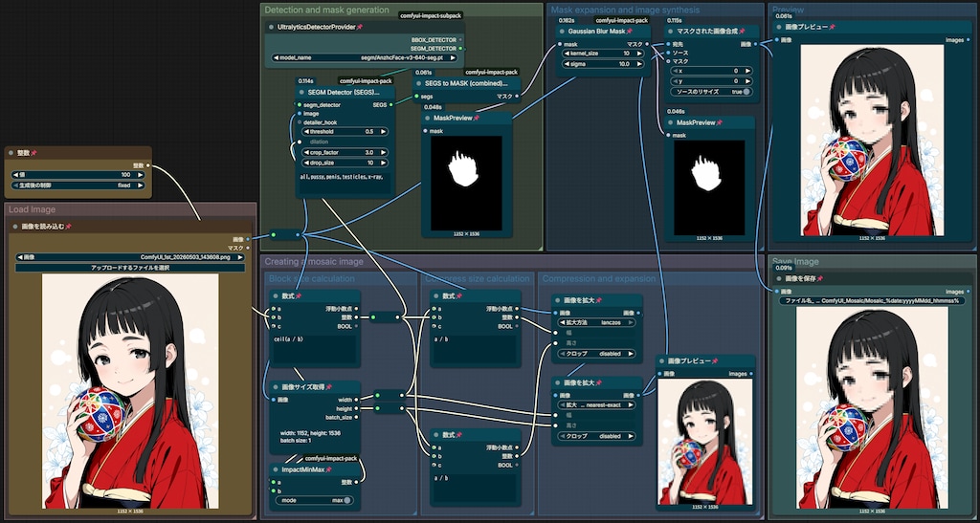The height and width of the screenshot is (523, 980).
Task: Click the saved mosaic image in 画像を保存
Action: (x=872, y=408)
